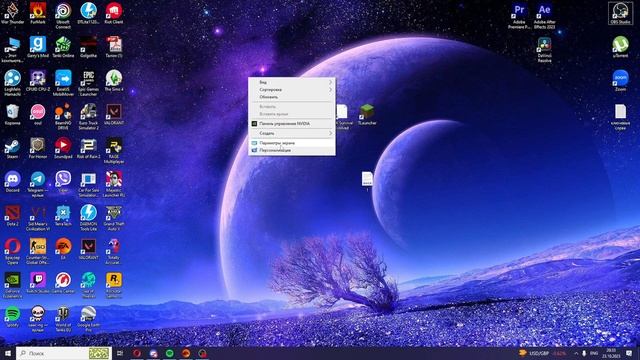Select the Tanki Online shortcut

(x=63, y=47)
